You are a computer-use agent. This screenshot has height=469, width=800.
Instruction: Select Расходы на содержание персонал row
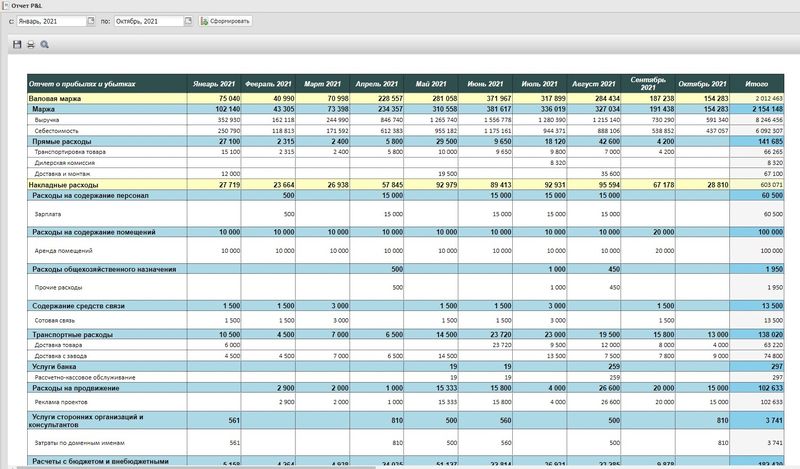click(x=90, y=195)
